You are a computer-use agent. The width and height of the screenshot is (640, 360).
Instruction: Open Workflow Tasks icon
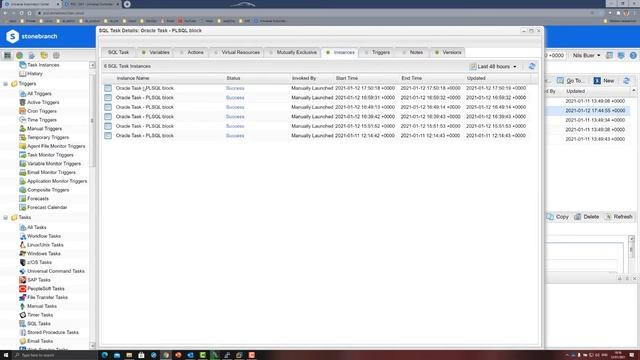23,236
